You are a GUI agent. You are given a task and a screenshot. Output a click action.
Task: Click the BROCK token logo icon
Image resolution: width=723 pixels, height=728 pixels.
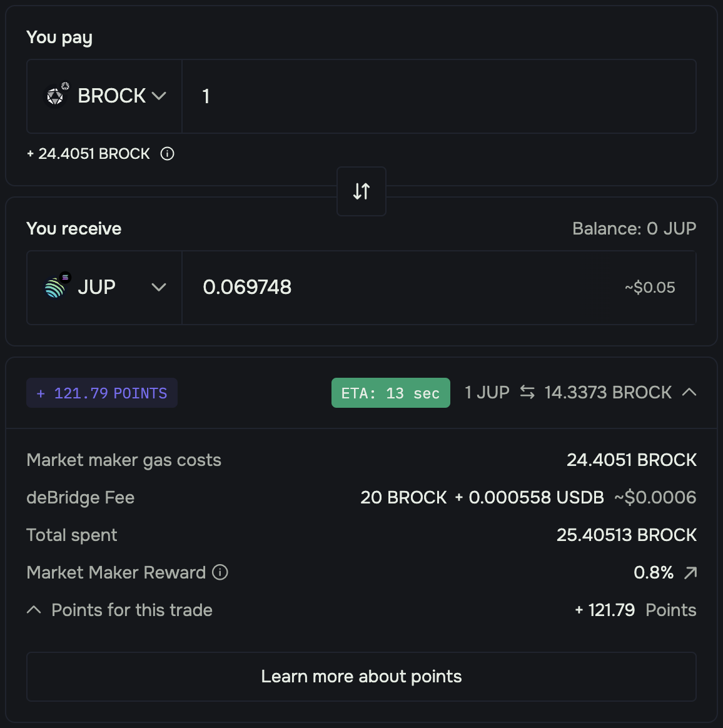click(x=56, y=96)
